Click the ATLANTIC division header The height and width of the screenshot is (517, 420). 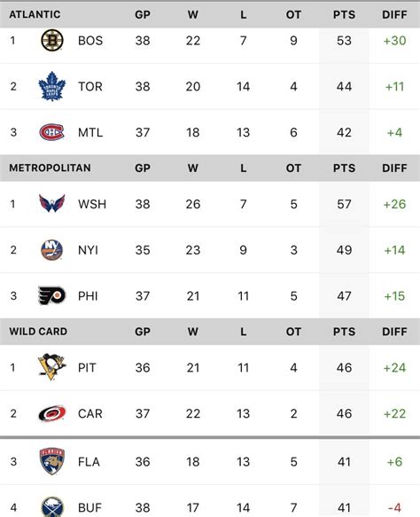pyautogui.click(x=35, y=14)
